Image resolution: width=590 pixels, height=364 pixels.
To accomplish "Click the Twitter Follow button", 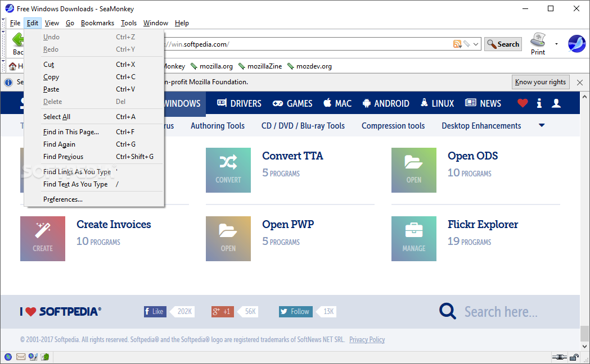I will click(x=295, y=311).
